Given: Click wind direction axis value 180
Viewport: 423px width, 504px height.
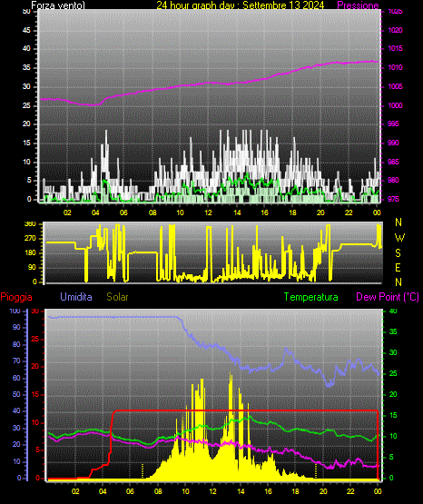Looking at the screenshot, I should pyautogui.click(x=30, y=253).
